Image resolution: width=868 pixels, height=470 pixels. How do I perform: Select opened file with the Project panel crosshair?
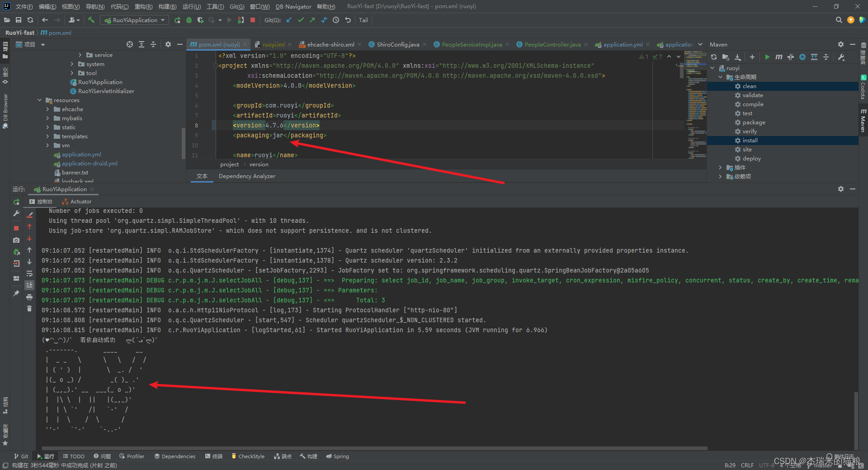point(130,44)
